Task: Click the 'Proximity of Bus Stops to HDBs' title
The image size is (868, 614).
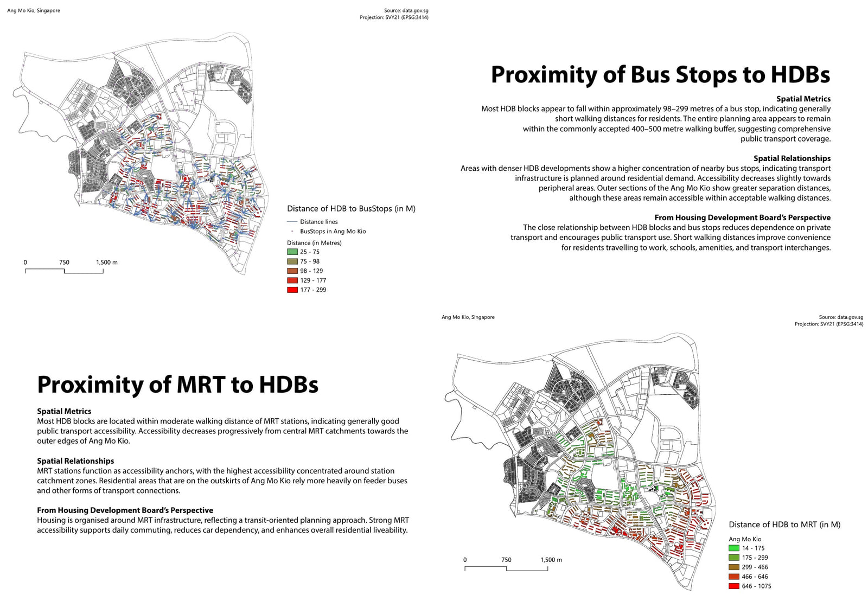Action: 660,75
